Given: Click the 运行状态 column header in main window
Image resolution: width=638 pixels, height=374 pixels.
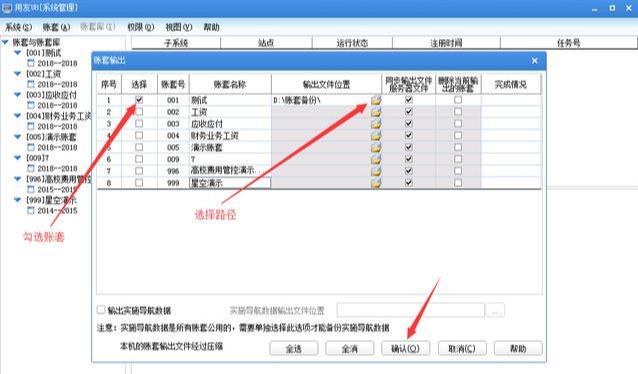Looking at the screenshot, I should 352,43.
